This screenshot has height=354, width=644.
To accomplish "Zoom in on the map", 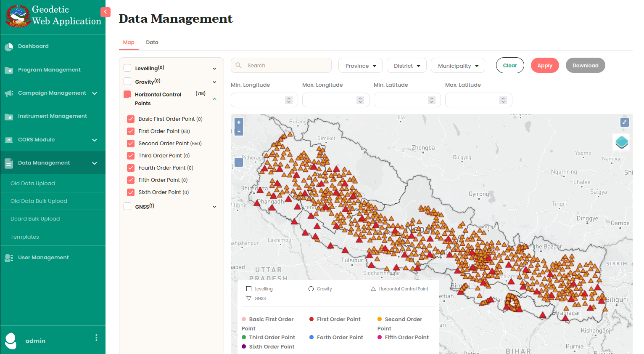I will coord(239,122).
